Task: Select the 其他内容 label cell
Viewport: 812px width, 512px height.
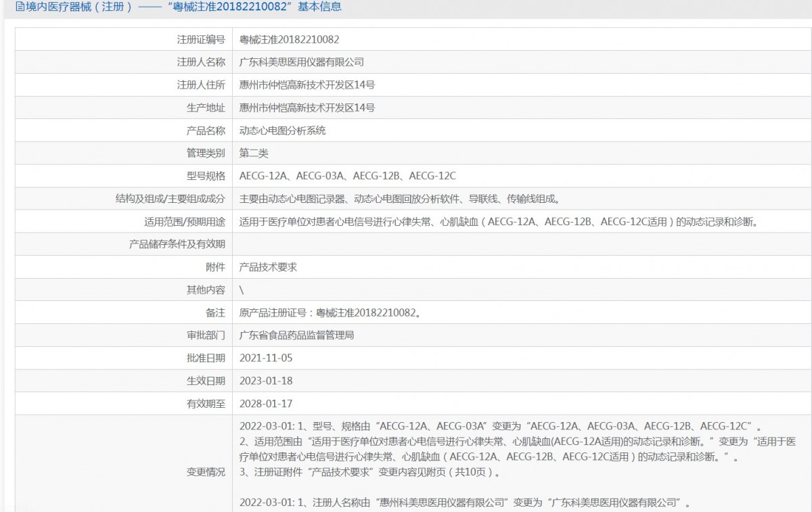Action: tap(123, 289)
